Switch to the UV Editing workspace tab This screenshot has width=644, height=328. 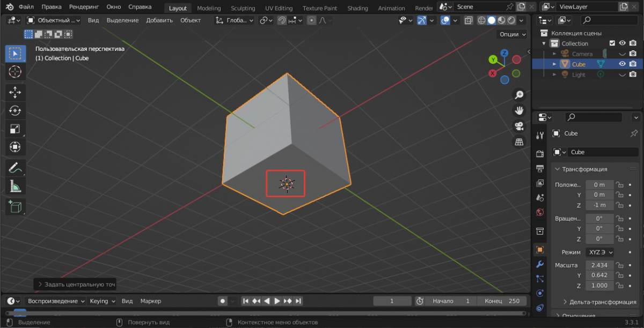click(x=279, y=8)
